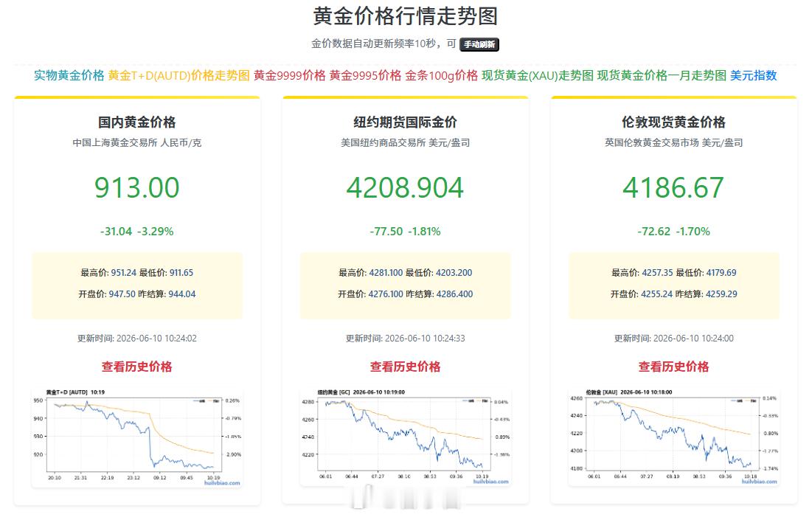Open the 实物黄金价格 link
This screenshot has height=517, width=812.
69,76
